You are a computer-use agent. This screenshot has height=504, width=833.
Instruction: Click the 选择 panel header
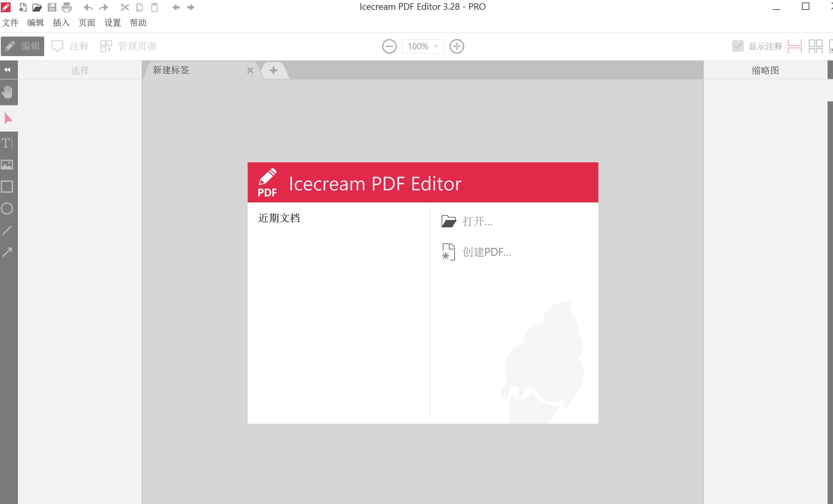[80, 70]
